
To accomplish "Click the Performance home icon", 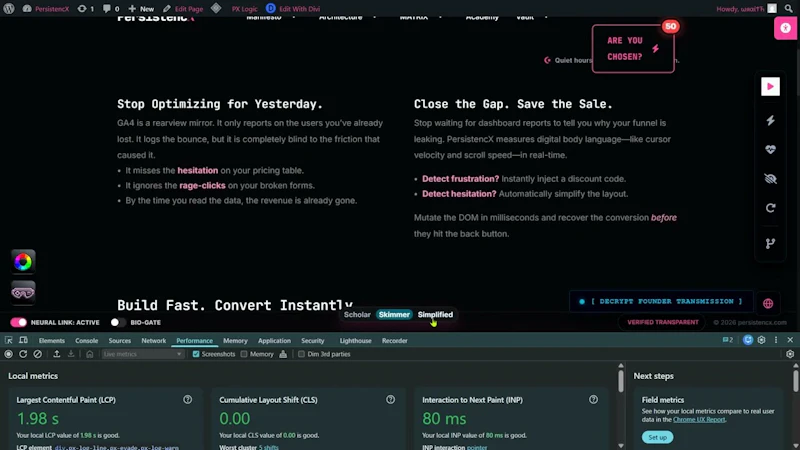I will 89,354.
